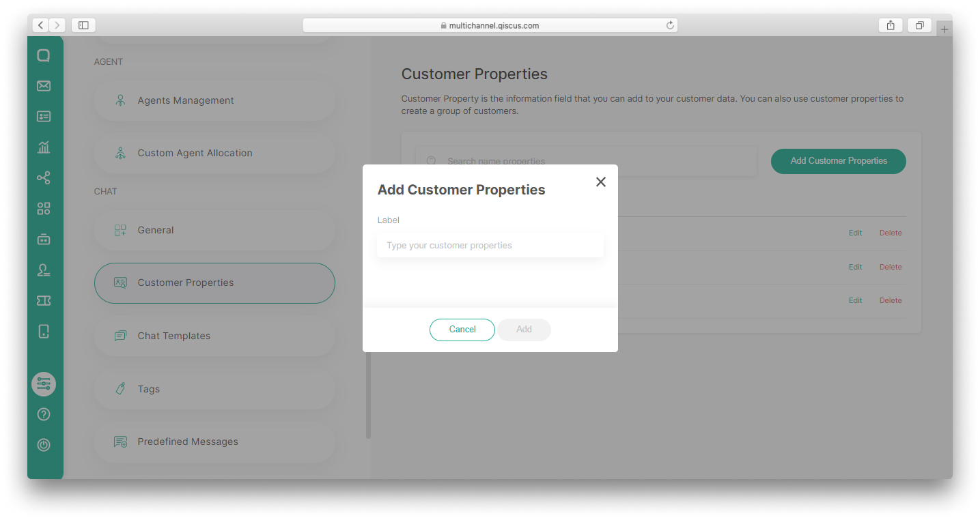Open the chat inbox sidebar icon
This screenshot has height=520, width=980.
(x=44, y=55)
